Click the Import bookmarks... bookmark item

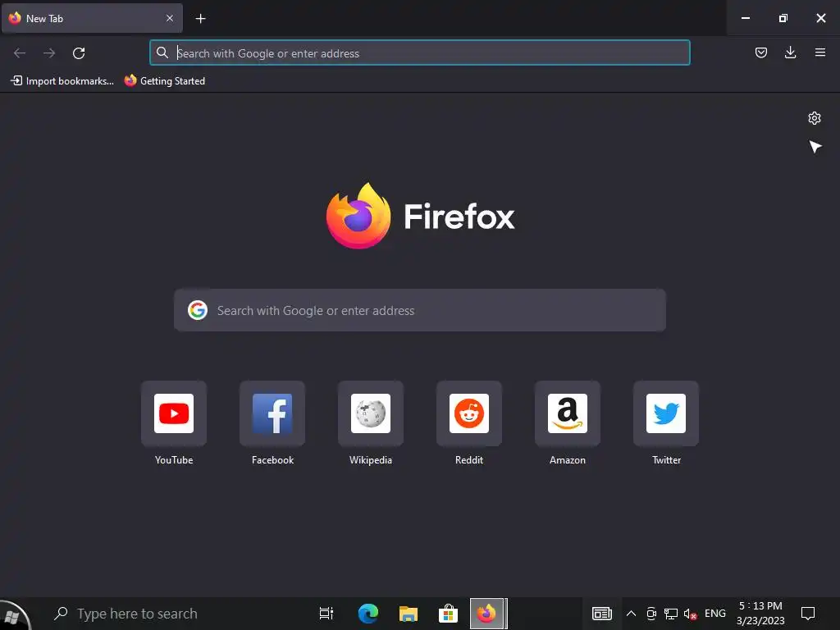point(62,81)
